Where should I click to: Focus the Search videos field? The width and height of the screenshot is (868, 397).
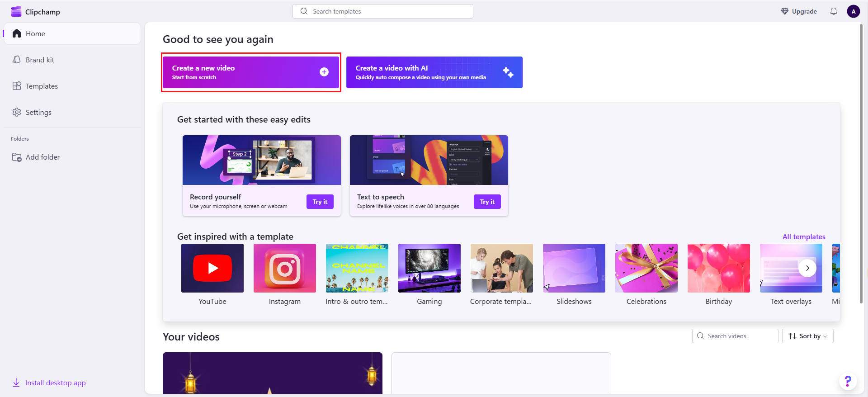(x=735, y=336)
